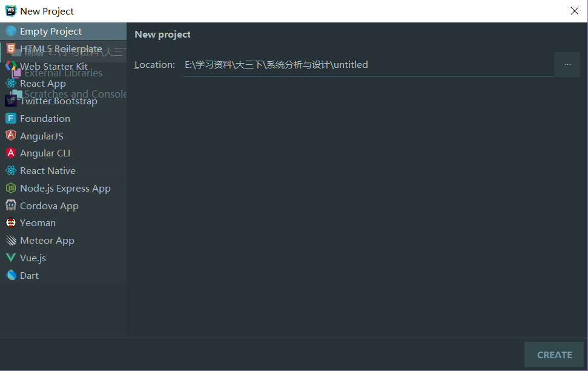Select the Yeoman face icon
This screenshot has height=371, width=588.
[11, 222]
